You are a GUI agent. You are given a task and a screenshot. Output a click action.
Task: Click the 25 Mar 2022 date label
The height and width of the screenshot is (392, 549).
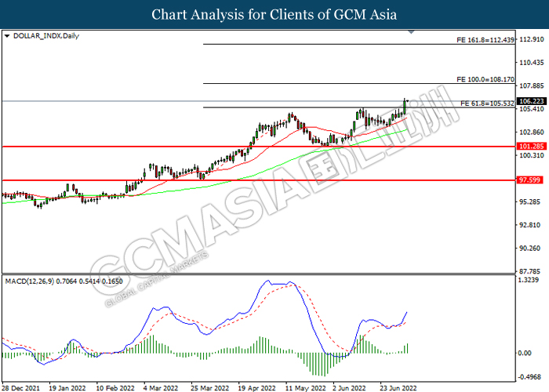pos(209,388)
